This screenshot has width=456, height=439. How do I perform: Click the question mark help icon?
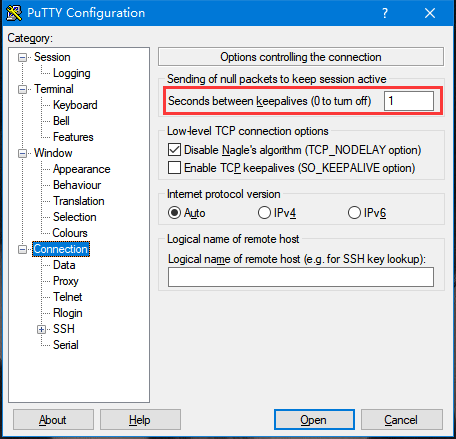pyautogui.click(x=385, y=13)
